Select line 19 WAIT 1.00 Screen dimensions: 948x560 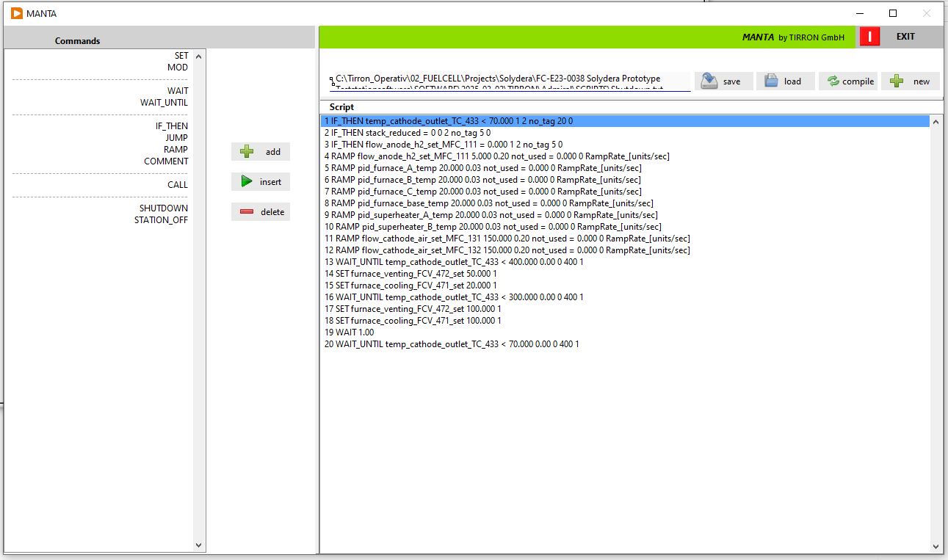pyautogui.click(x=349, y=332)
